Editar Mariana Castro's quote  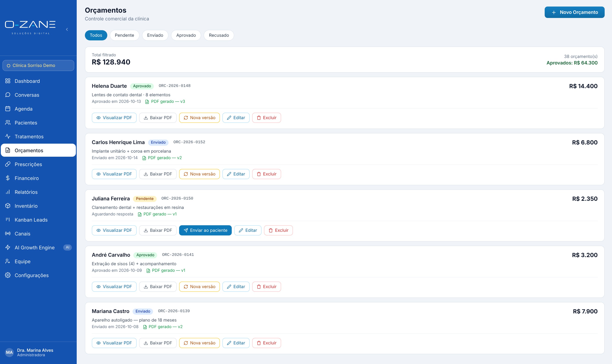[x=236, y=343]
